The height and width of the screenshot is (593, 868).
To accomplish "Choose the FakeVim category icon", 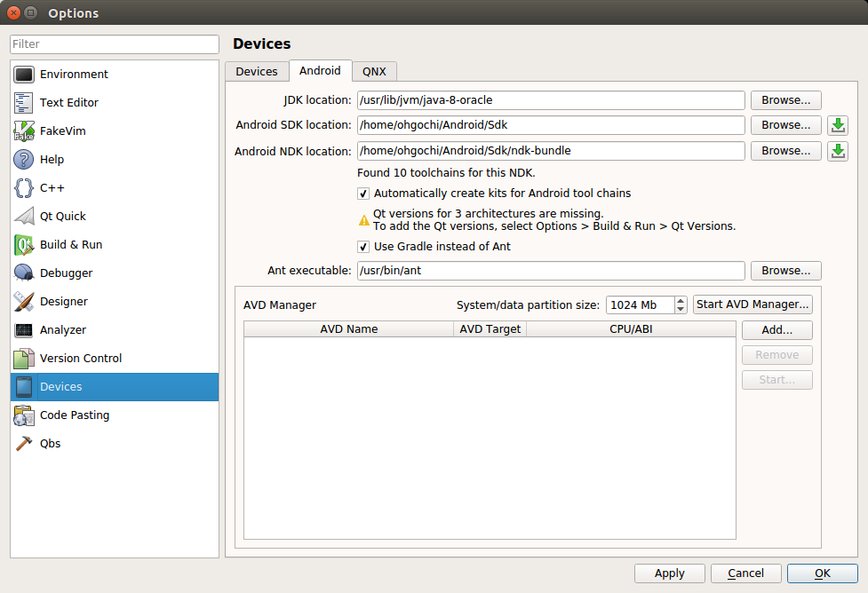I will pos(24,131).
